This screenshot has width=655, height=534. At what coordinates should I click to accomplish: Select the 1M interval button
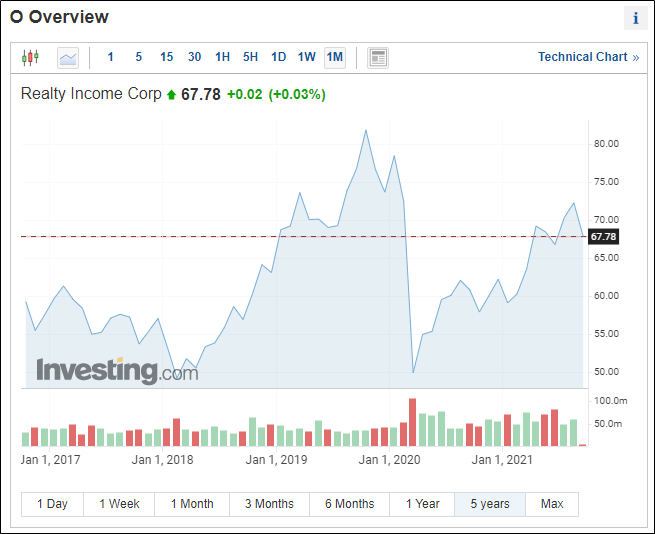[335, 57]
